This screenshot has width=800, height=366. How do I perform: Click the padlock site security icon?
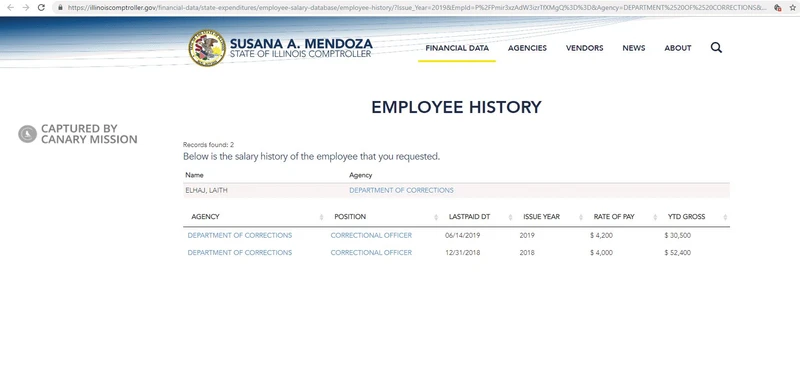(60, 8)
